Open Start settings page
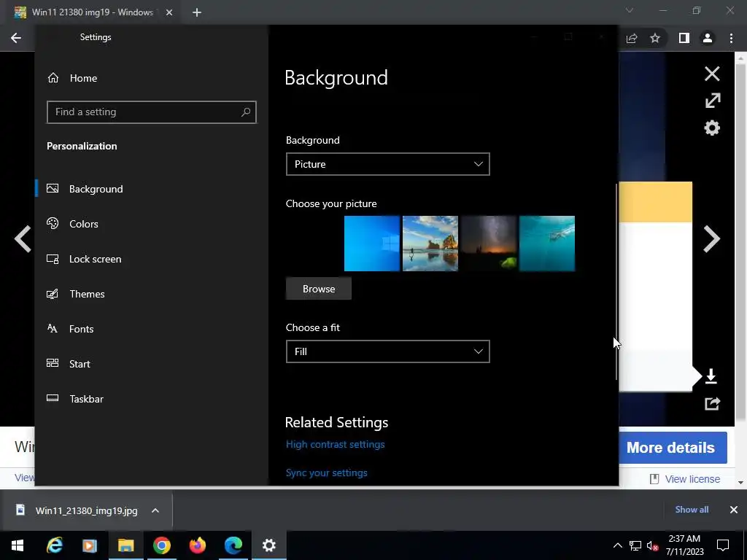 pos(80,364)
